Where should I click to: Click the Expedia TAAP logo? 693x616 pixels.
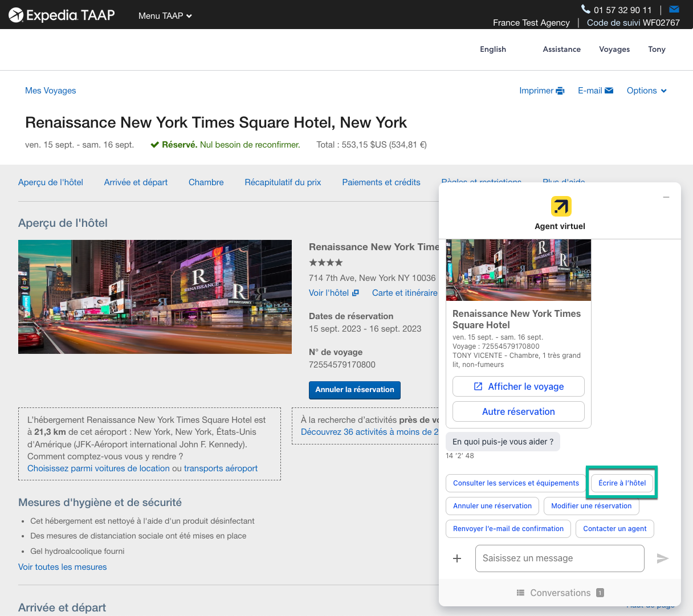pyautogui.click(x=62, y=15)
